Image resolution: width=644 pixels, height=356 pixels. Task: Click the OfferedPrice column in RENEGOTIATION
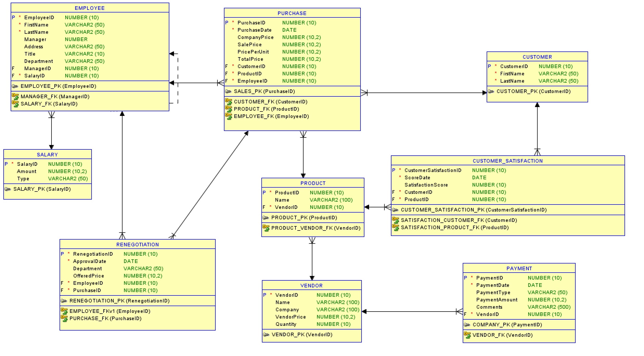[88, 276]
